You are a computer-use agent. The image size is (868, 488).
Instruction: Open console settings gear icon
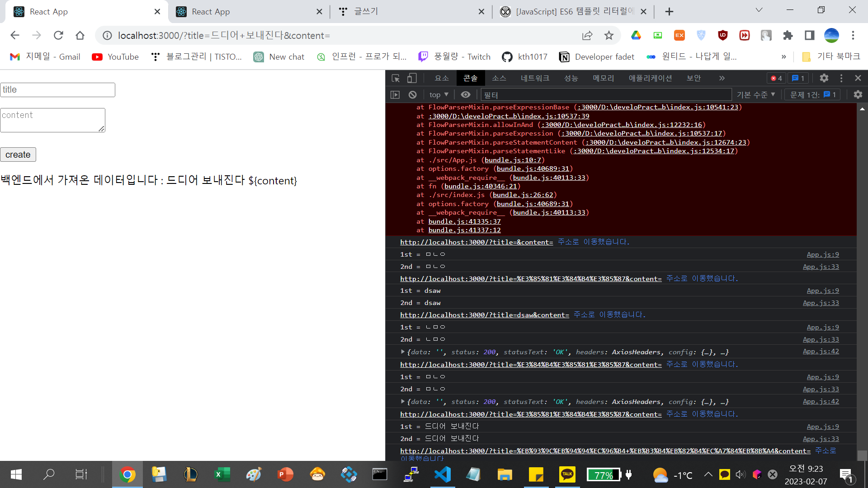pos(858,94)
